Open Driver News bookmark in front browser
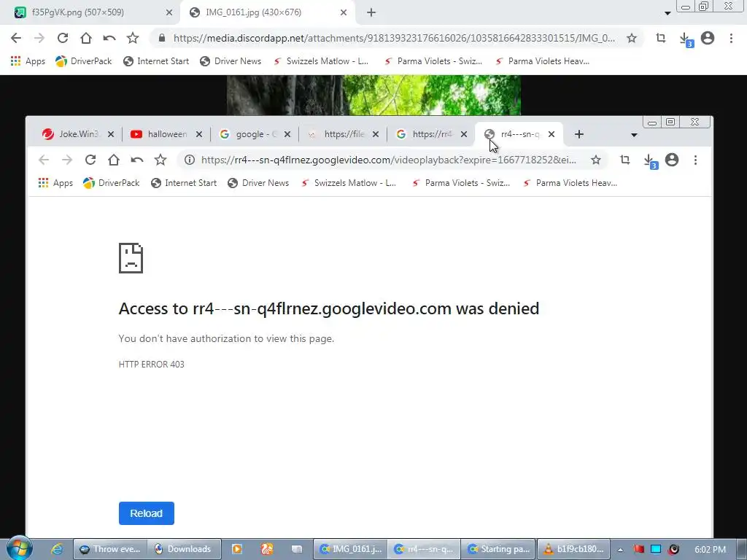Viewport: 747px width, 560px height. (x=258, y=183)
